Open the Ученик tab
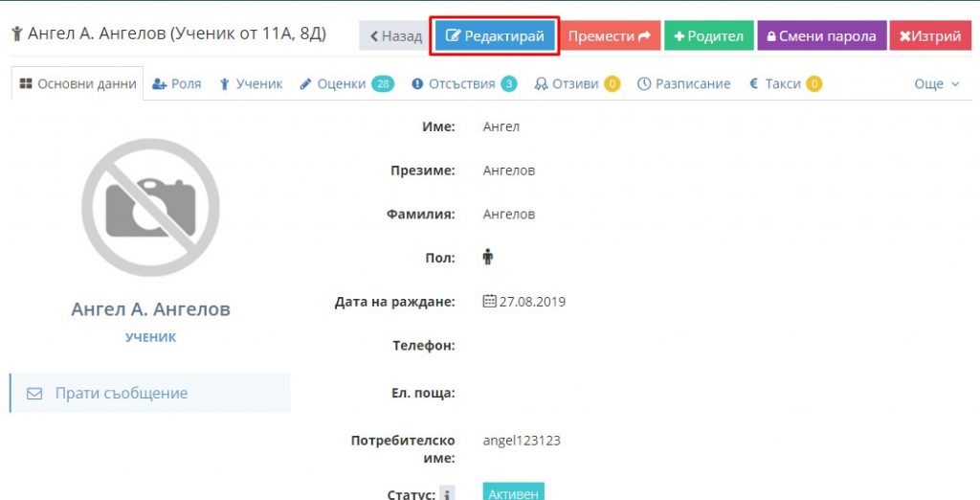The image size is (980, 500). [251, 84]
